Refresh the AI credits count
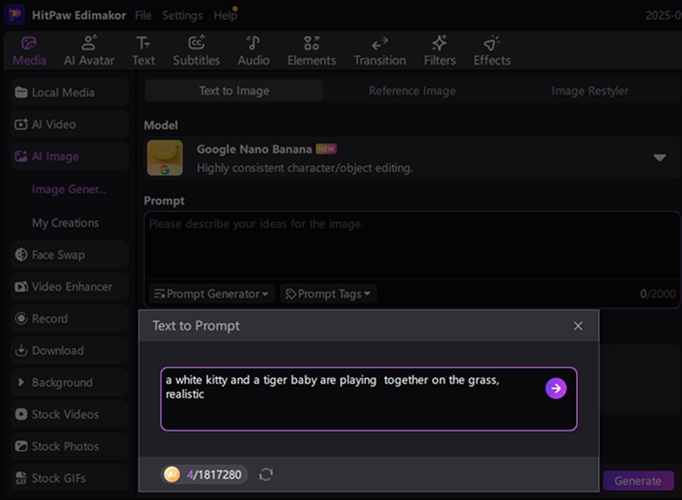682x500 pixels. click(266, 474)
